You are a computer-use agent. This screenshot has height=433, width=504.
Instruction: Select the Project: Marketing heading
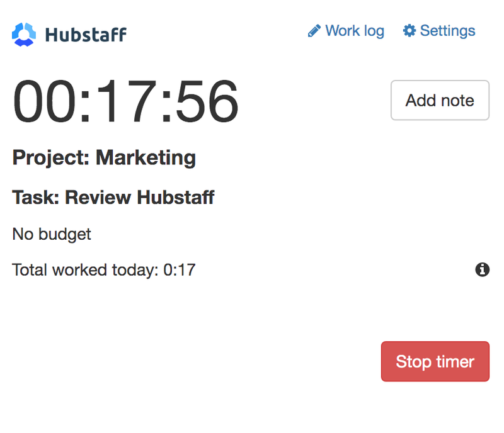(104, 158)
